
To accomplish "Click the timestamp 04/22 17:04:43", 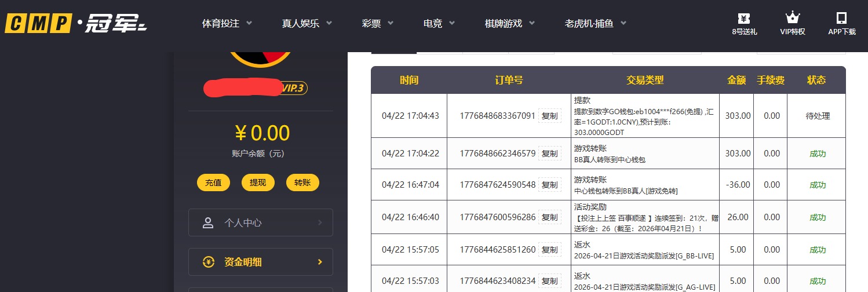I will coord(410,116).
